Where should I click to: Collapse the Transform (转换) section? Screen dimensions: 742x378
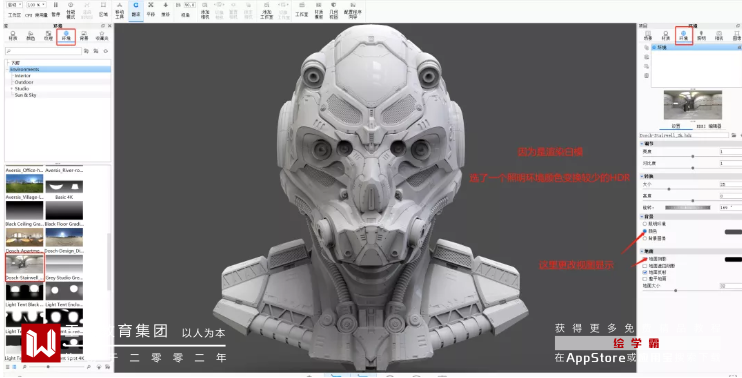point(642,176)
